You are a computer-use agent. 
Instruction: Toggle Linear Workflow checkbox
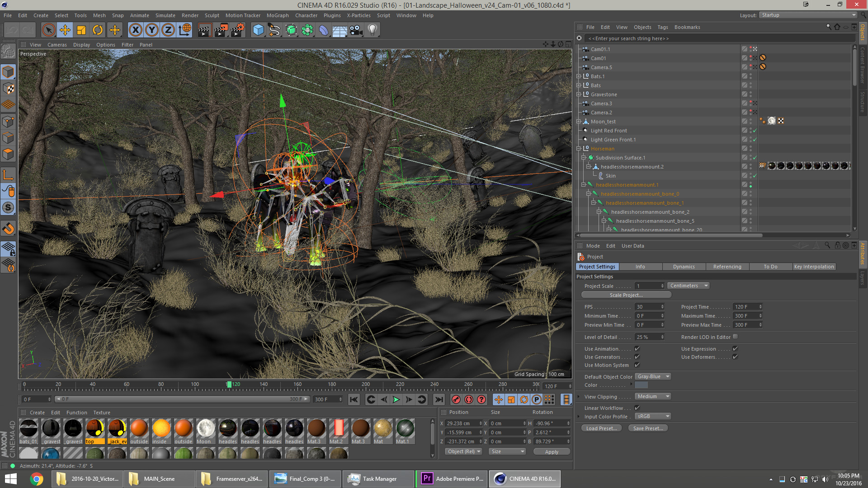point(637,408)
